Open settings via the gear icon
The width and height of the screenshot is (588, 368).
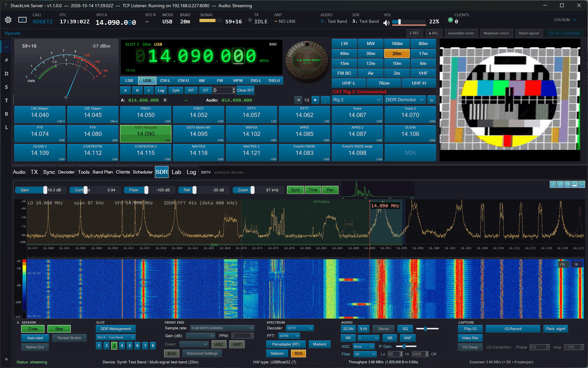pos(8,20)
